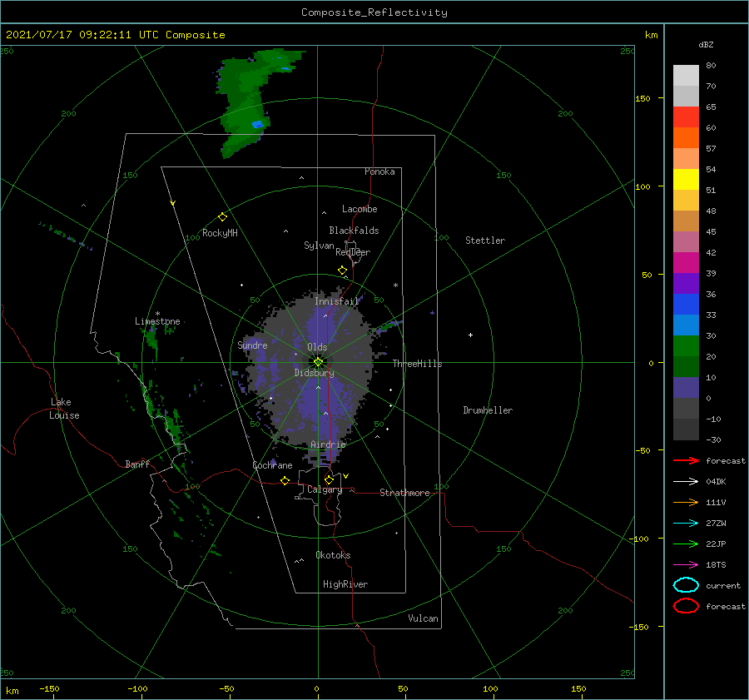Pick the pink 45-42 dBZ color swatch
The width and height of the screenshot is (749, 700).
tap(686, 242)
